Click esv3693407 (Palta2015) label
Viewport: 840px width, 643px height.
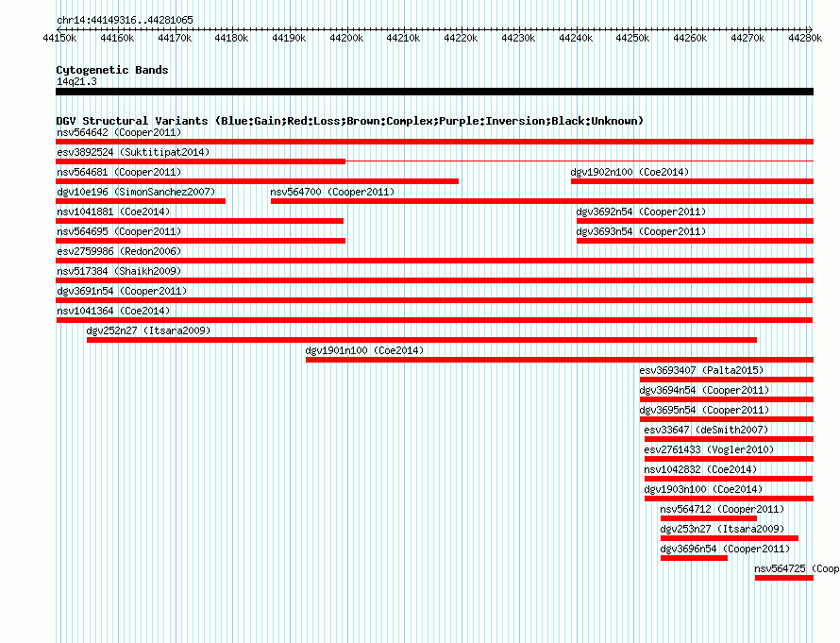(701, 370)
